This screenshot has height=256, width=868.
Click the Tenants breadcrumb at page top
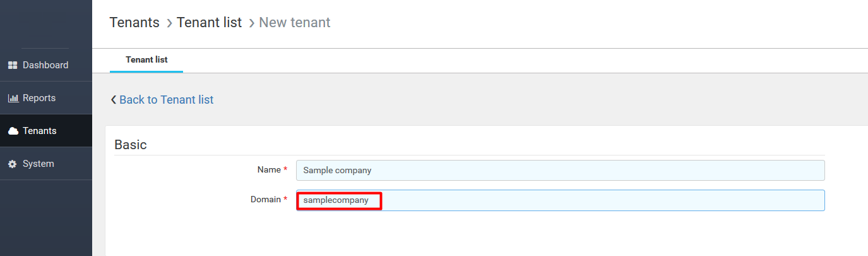(134, 22)
